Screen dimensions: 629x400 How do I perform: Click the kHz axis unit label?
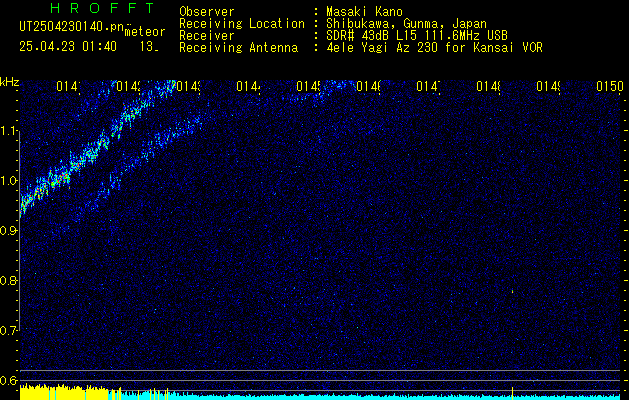pyautogui.click(x=10, y=83)
